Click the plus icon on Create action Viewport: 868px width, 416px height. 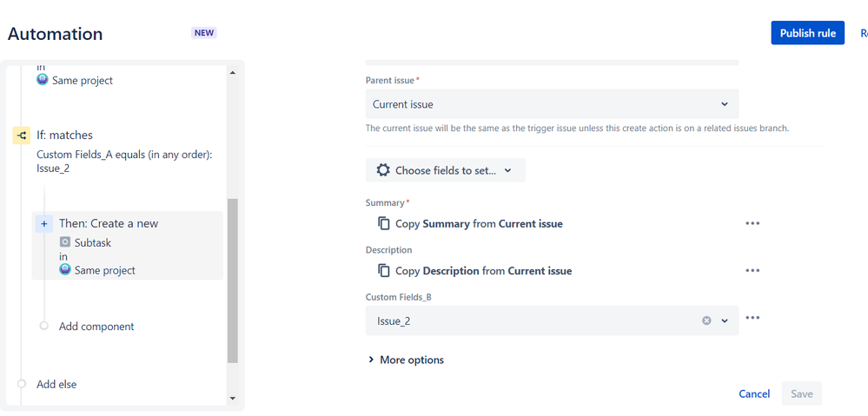pyautogui.click(x=43, y=223)
